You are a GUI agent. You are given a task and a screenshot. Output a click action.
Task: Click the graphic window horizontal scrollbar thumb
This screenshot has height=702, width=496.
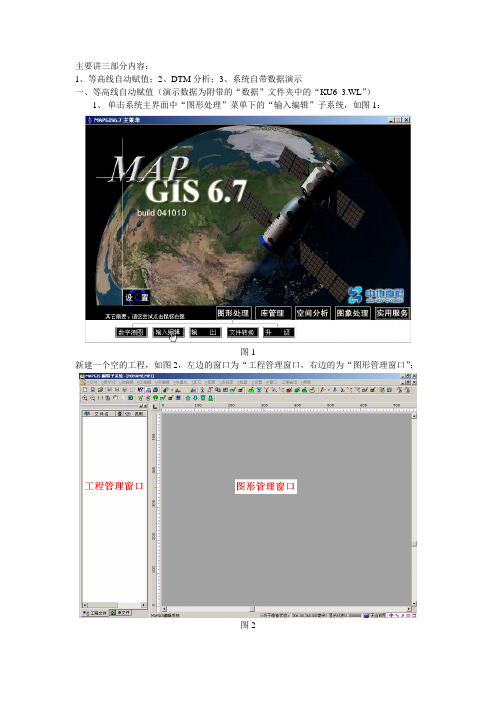pos(252,609)
